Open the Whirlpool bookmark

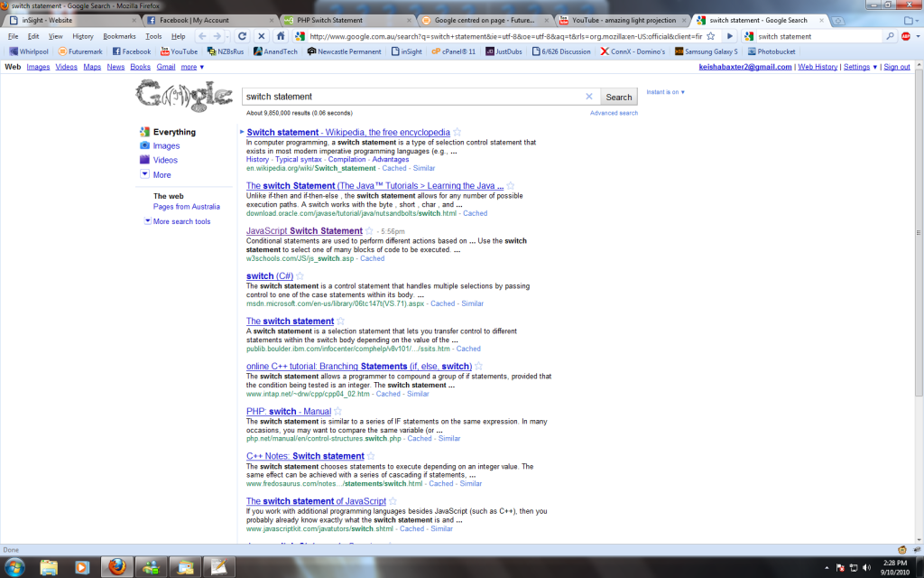pyautogui.click(x=29, y=51)
